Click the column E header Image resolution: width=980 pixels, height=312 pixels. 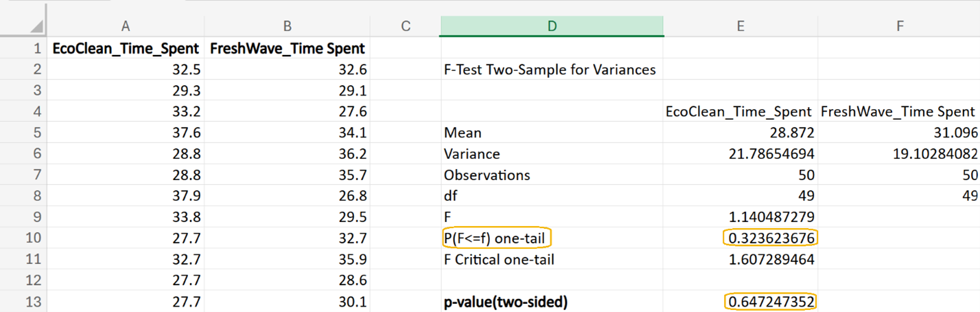click(740, 26)
